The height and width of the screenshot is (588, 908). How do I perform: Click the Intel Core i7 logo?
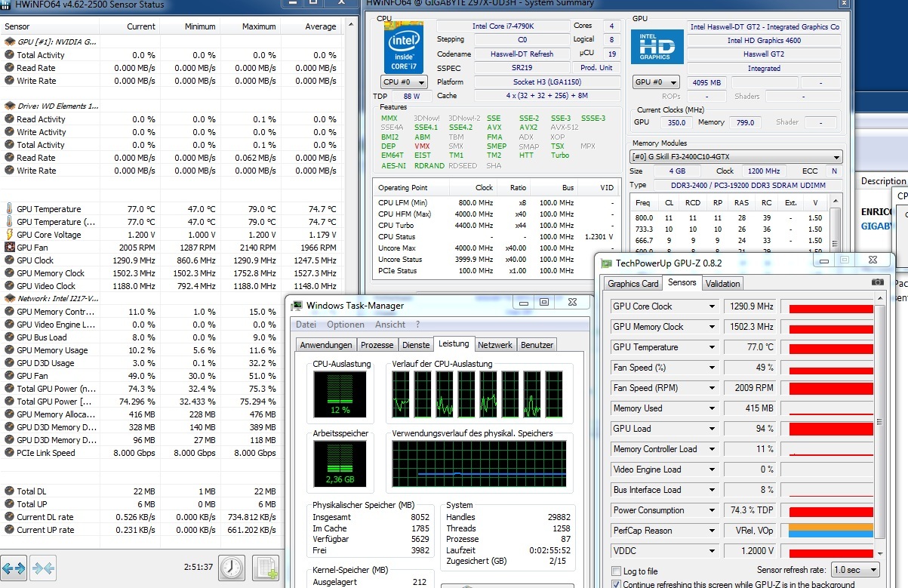pos(402,48)
